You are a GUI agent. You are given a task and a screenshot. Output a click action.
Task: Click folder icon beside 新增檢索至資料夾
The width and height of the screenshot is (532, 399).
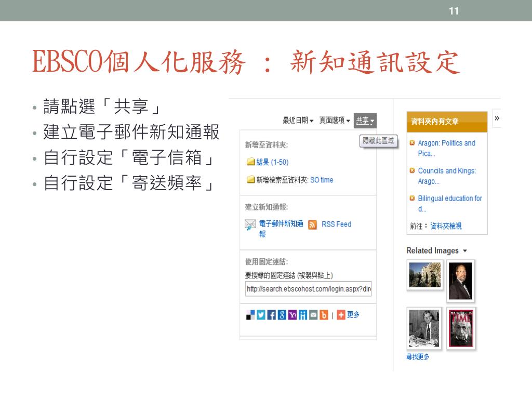[251, 179]
